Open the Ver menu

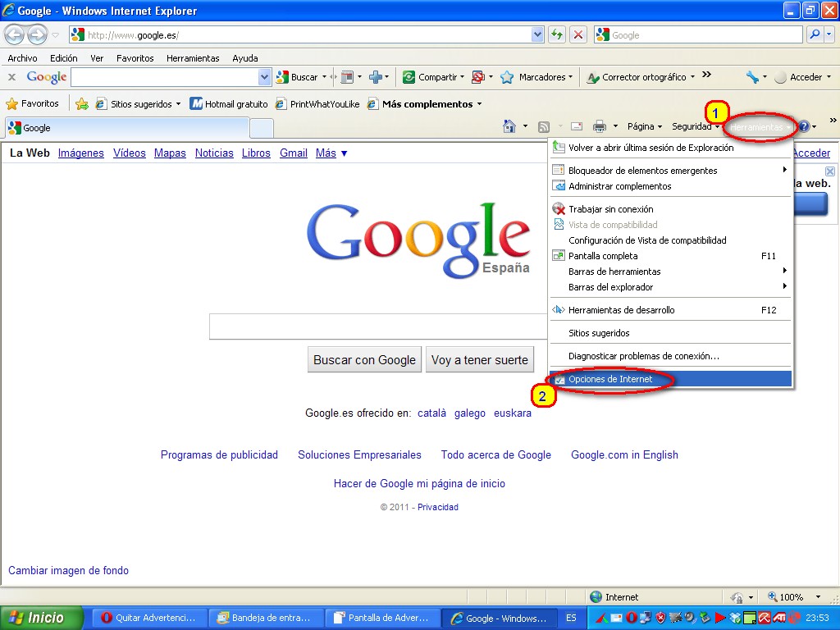pos(97,58)
